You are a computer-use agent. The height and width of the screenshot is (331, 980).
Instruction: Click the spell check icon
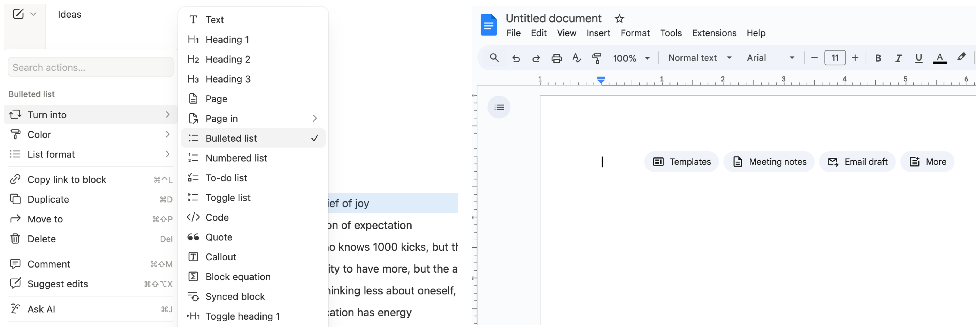point(576,58)
